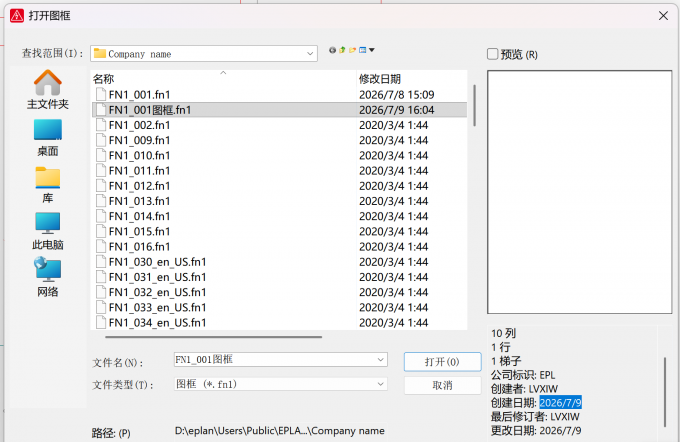This screenshot has width=680, height=442.
Task: Click the file icon of FN1_011.fn1
Action: (x=101, y=170)
